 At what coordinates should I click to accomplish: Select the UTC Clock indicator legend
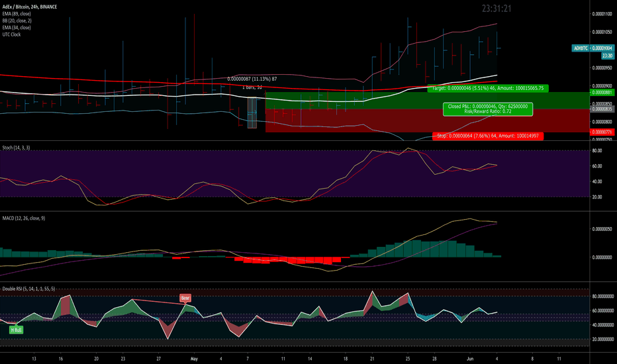tap(11, 34)
